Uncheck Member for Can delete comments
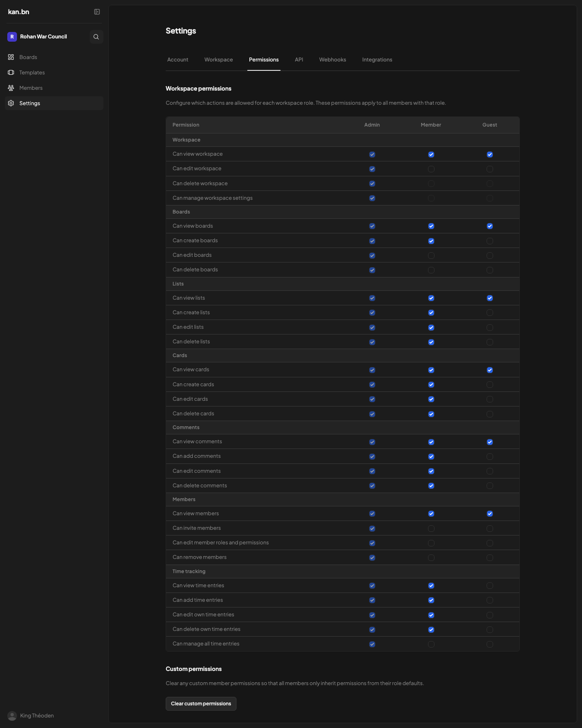Image resolution: width=582 pixels, height=728 pixels. [431, 486]
